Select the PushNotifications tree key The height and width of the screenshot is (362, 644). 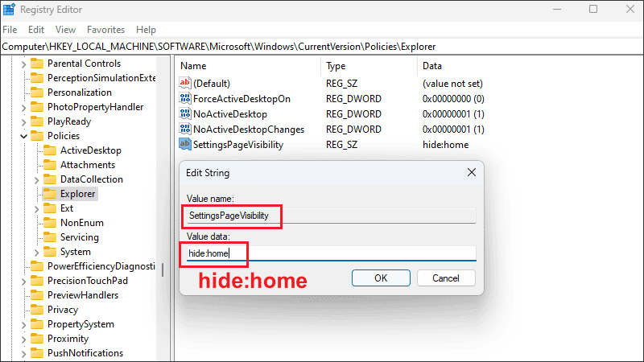coord(85,352)
